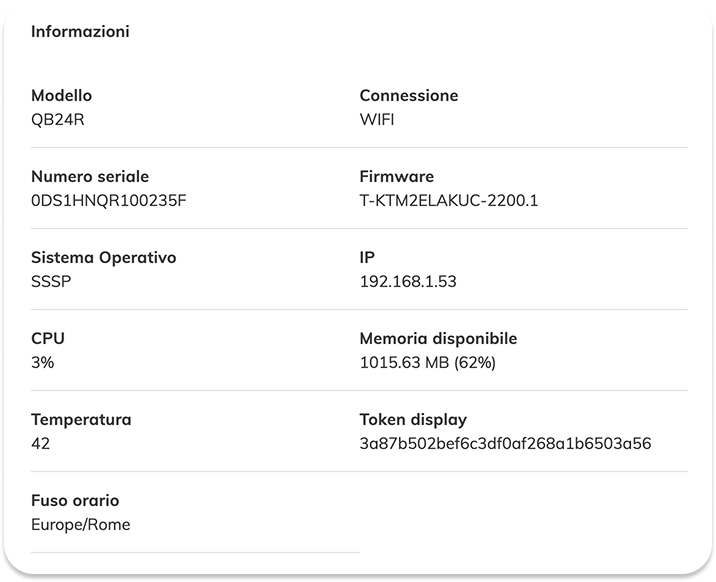Screen dimensions: 716x582
Task: Select the WIFI connection value
Action: [377, 120]
